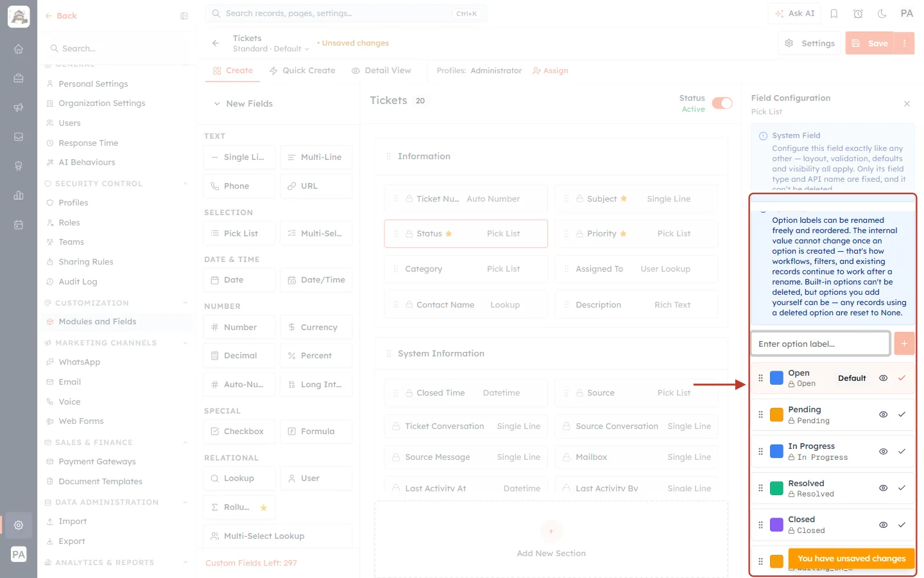
Task: Click the Ask AI button
Action: [x=794, y=13]
